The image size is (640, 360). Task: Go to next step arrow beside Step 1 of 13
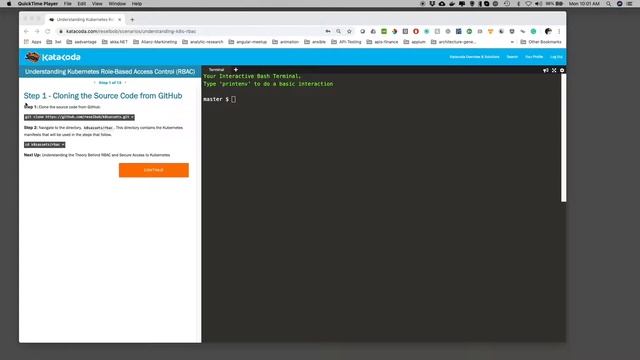click(x=125, y=82)
